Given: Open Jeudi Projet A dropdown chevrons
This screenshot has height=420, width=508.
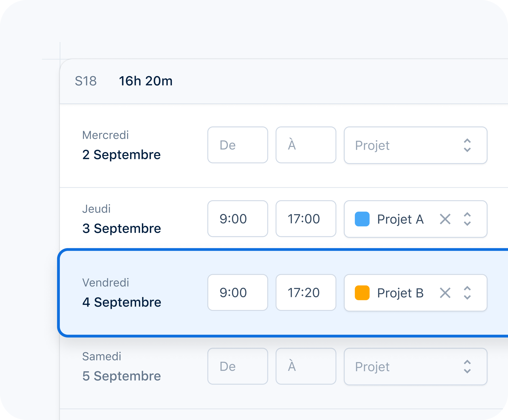Looking at the screenshot, I should (x=467, y=219).
